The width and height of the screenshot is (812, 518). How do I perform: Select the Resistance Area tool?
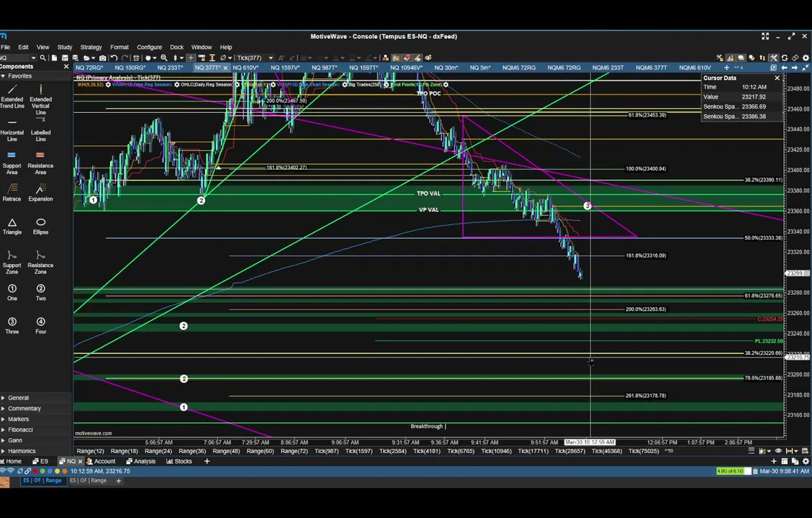click(40, 162)
